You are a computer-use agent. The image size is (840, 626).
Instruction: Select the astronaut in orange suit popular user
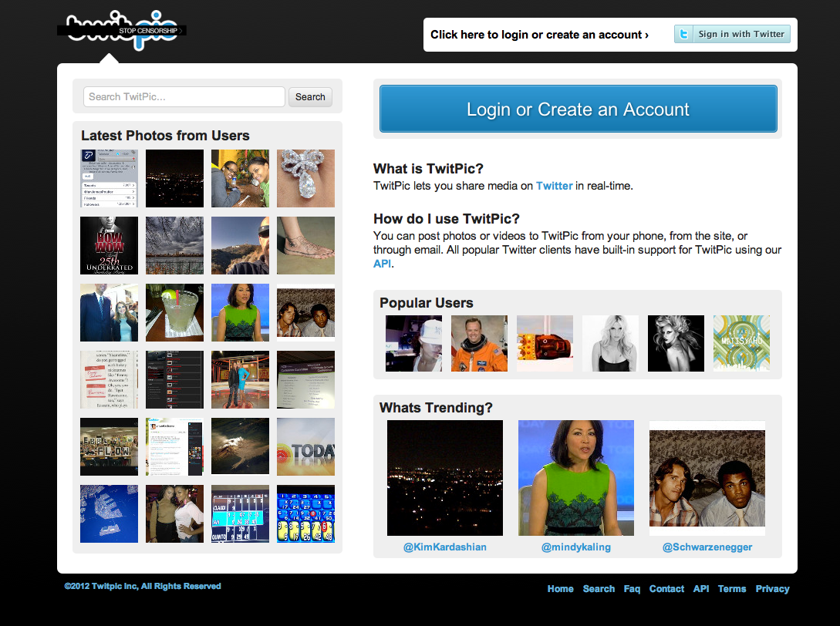pyautogui.click(x=479, y=343)
